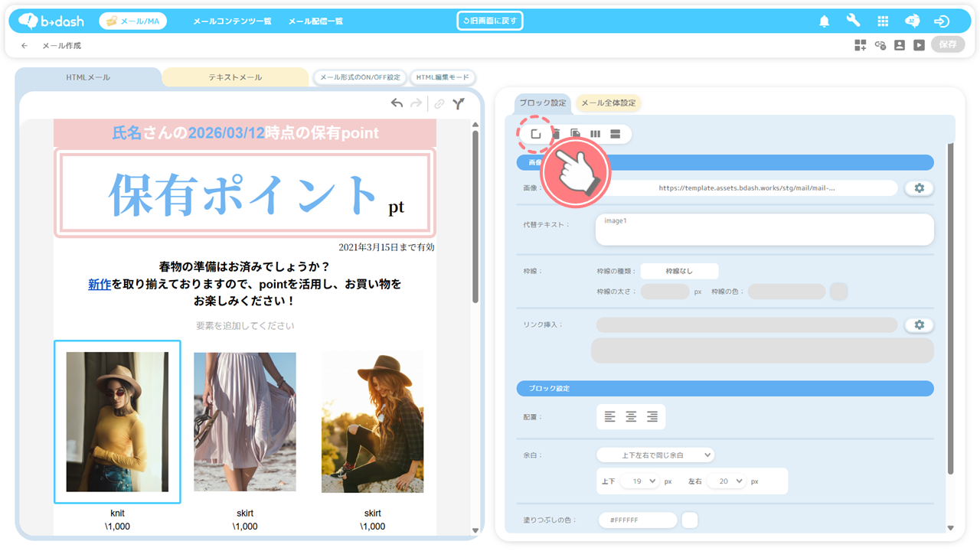980x551 pixels.
Task: Click the notification bell icon
Action: point(824,21)
